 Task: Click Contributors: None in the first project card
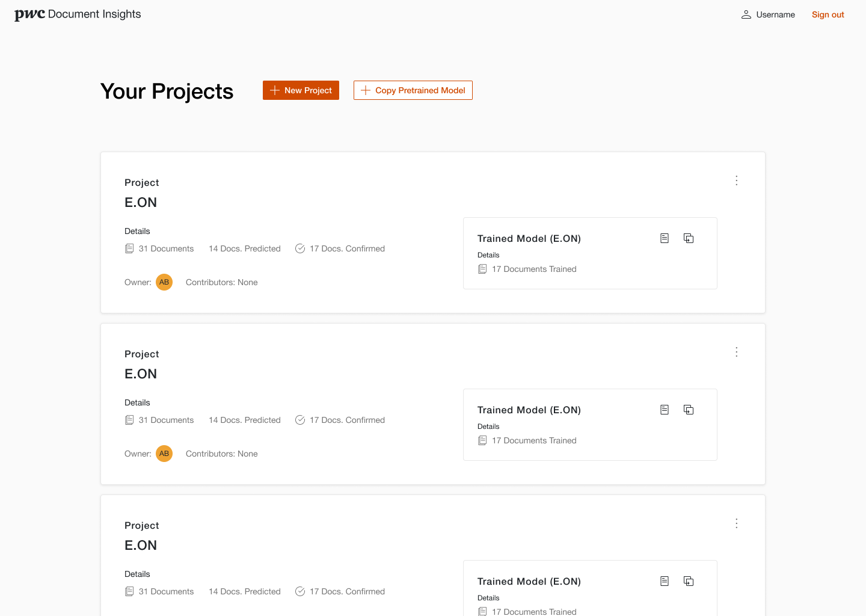coord(222,282)
